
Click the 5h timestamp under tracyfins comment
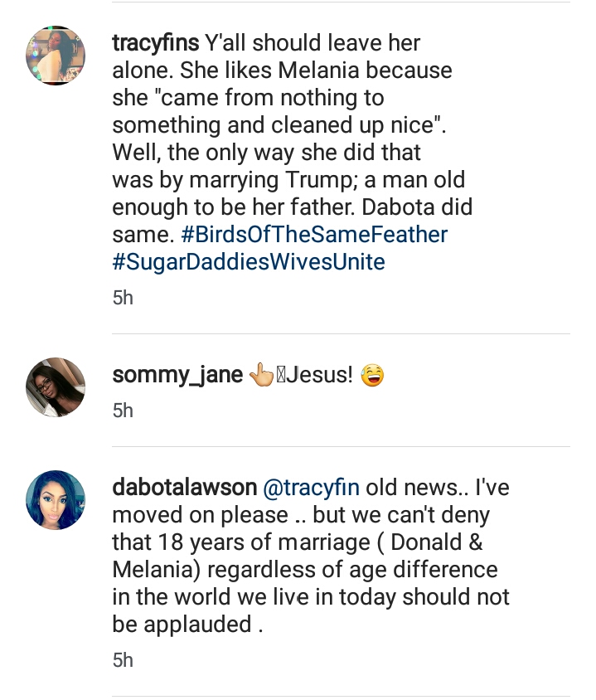(x=123, y=298)
